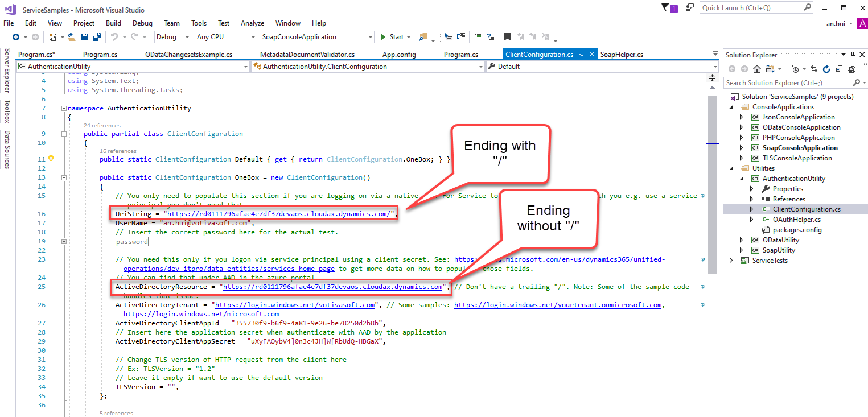868x417 pixels.
Task: Click the lightbulb quick actions icon
Action: coord(51,159)
